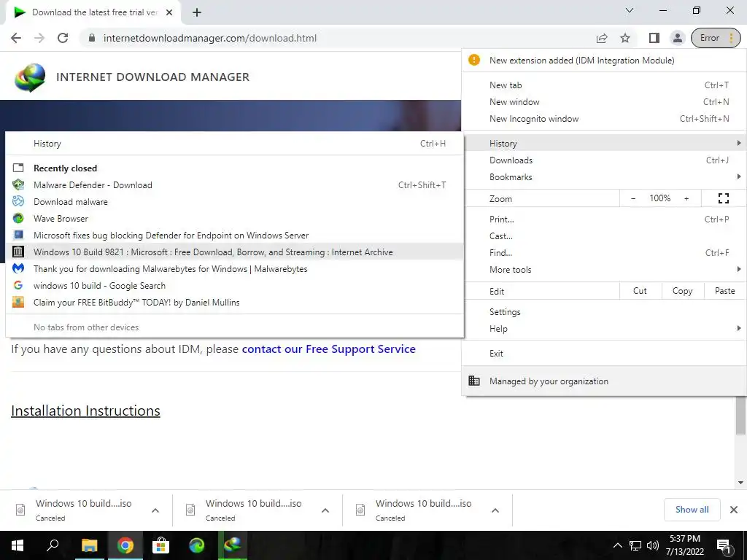Image resolution: width=747 pixels, height=560 pixels.
Task: Select New window menu item
Action: (x=603, y=102)
